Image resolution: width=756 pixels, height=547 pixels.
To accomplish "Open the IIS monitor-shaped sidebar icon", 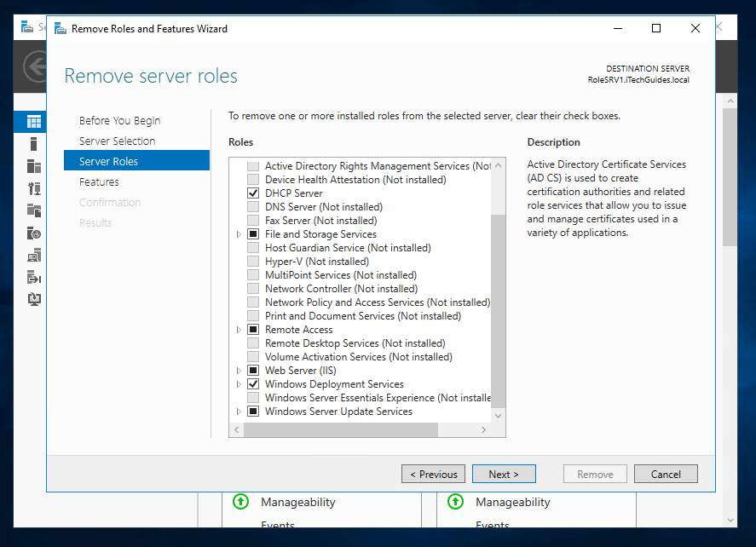I will [34, 255].
